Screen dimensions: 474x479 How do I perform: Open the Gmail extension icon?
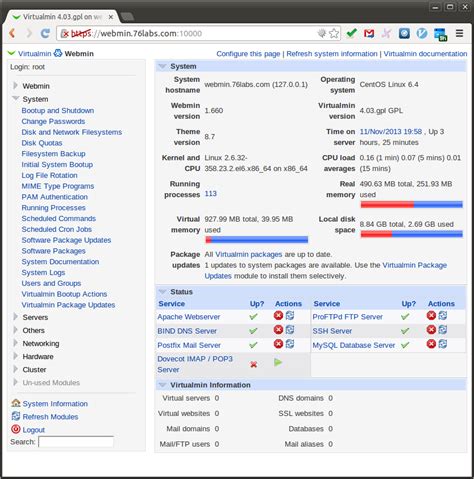(x=369, y=33)
